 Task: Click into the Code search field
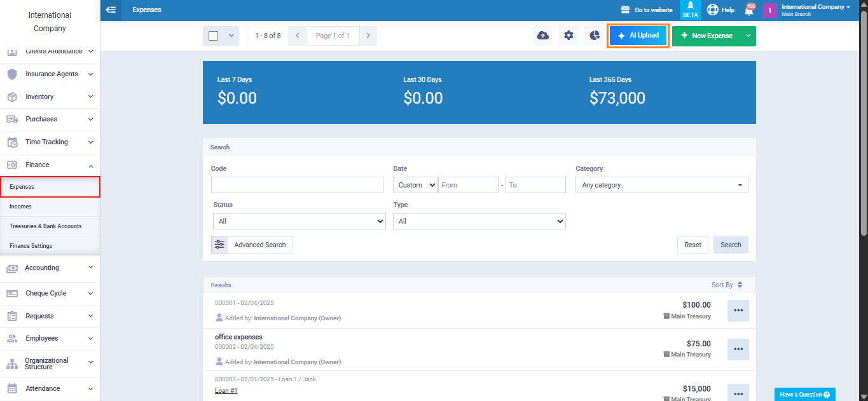coord(297,185)
